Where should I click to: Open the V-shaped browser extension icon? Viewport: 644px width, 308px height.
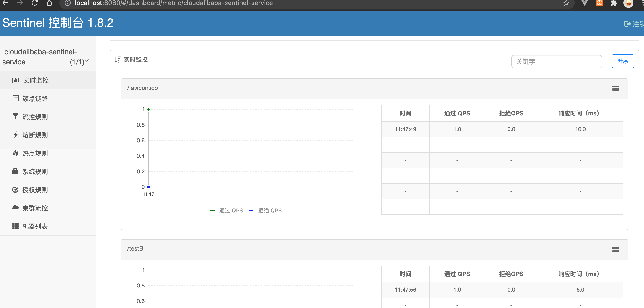(584, 3)
